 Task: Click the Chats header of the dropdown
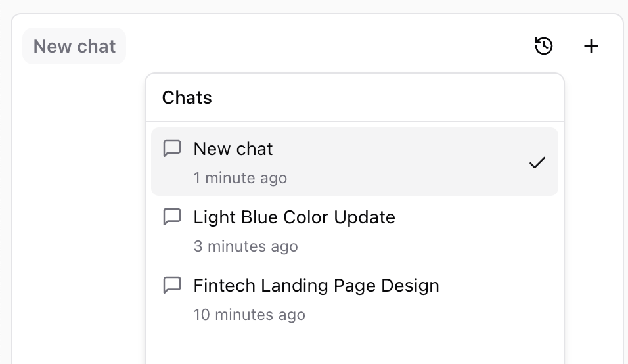pyautogui.click(x=187, y=98)
